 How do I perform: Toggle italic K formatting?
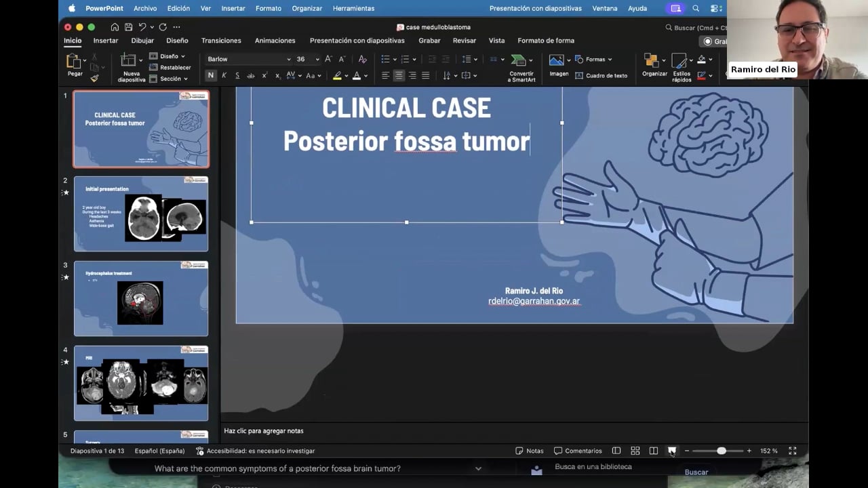coord(224,75)
